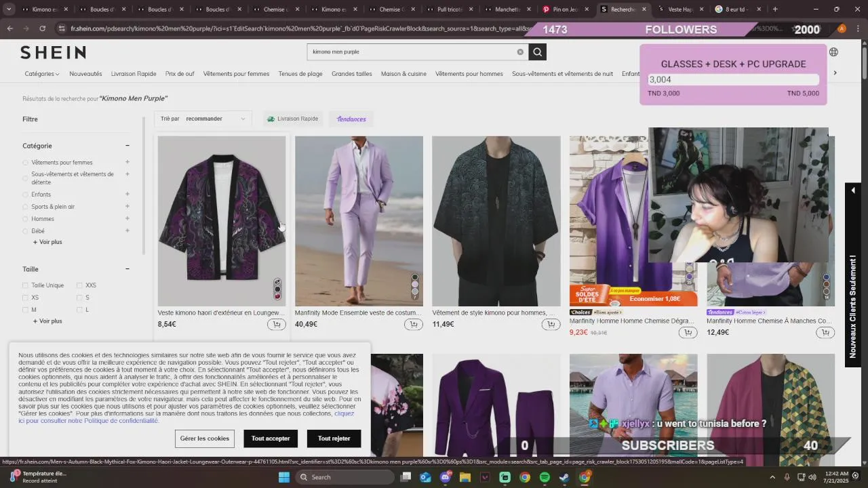Pick the red swatch on the kimono haori
The image size is (868, 488).
277,296
